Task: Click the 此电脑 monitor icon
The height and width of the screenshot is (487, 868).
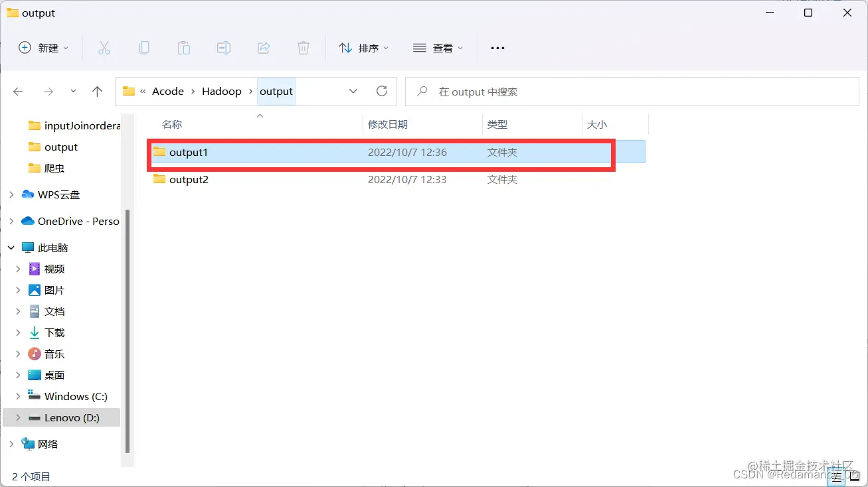Action: (28, 247)
